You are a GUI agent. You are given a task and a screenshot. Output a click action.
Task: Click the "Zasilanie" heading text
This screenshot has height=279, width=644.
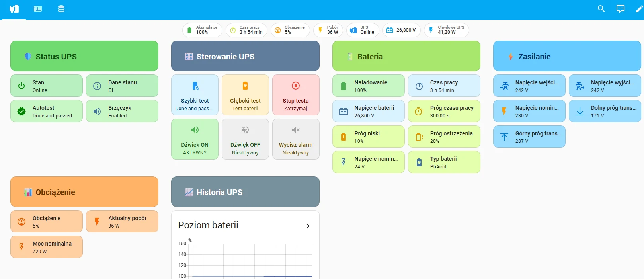click(535, 57)
